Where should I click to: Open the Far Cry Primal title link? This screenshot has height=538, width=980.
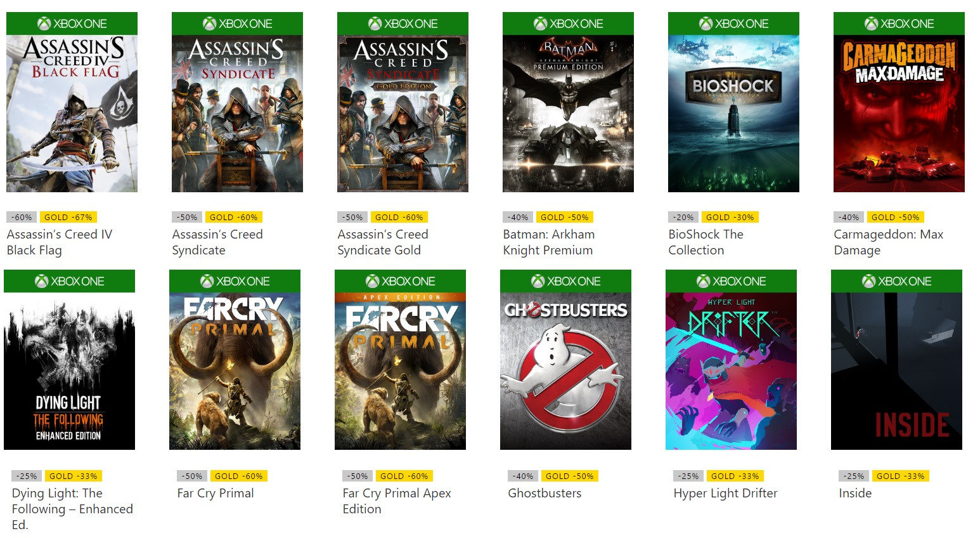tap(216, 493)
